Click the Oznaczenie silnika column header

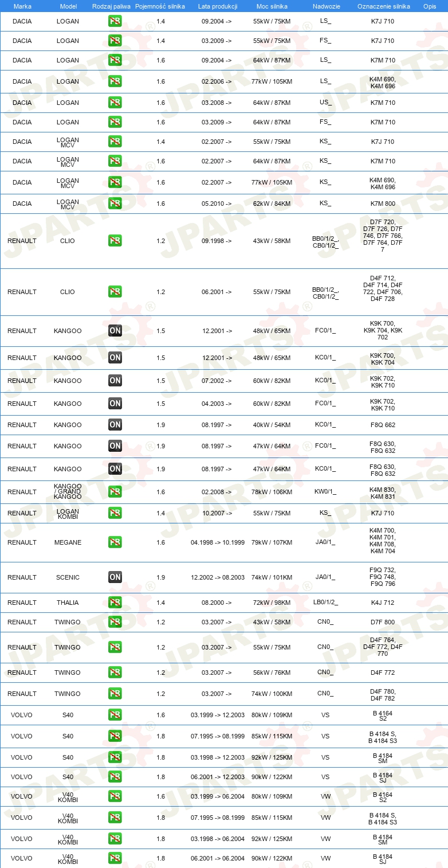384,6
